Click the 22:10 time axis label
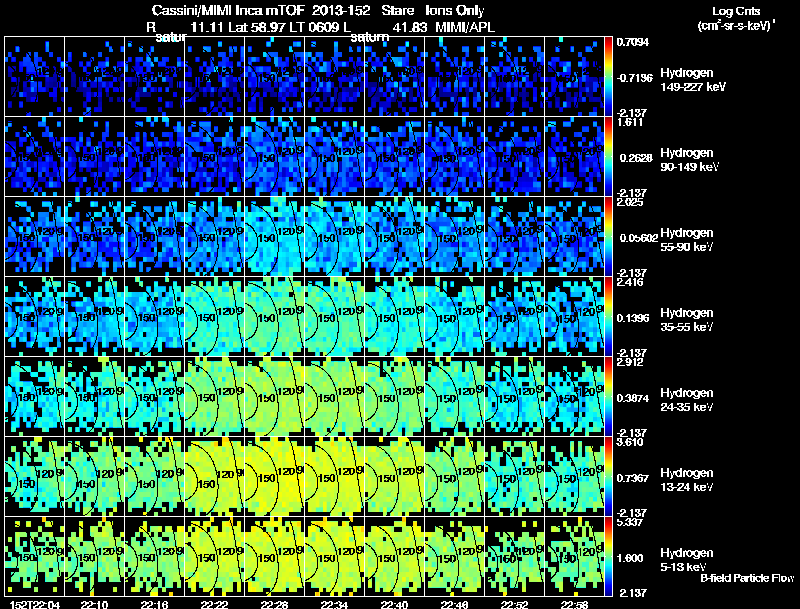The height and width of the screenshot is (609, 800). pyautogui.click(x=94, y=605)
